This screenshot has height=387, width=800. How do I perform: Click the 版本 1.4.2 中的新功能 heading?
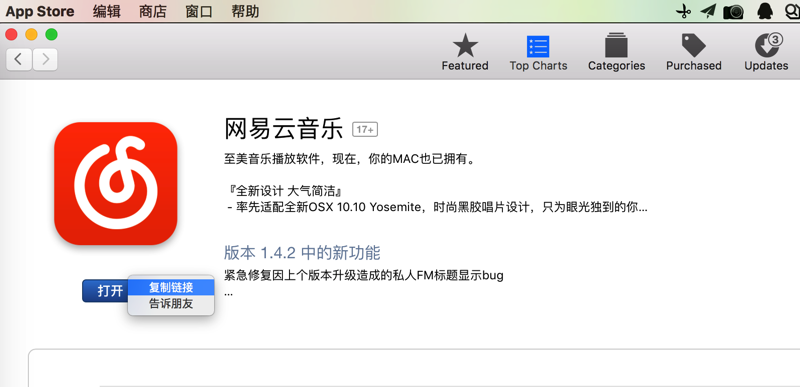coord(302,252)
